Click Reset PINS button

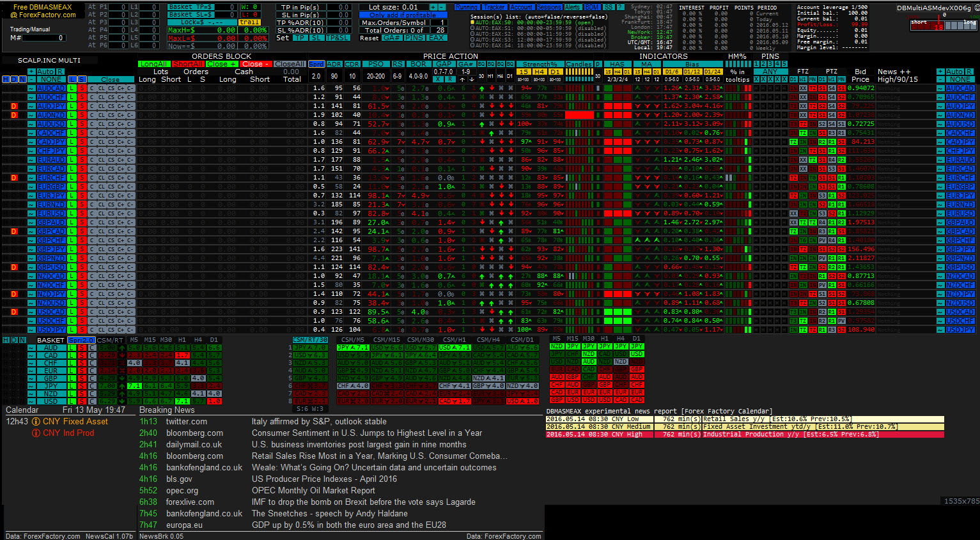tap(414, 38)
